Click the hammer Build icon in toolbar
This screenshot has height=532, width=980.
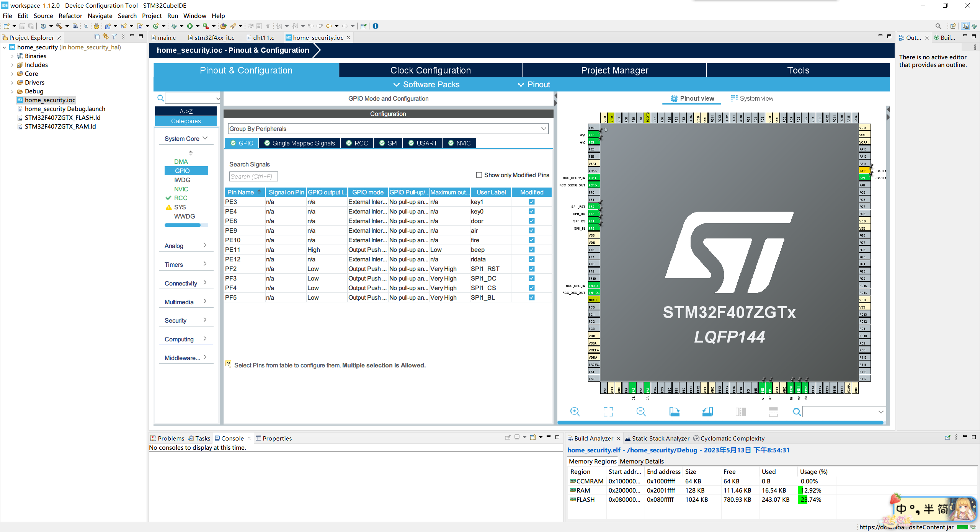(x=59, y=26)
